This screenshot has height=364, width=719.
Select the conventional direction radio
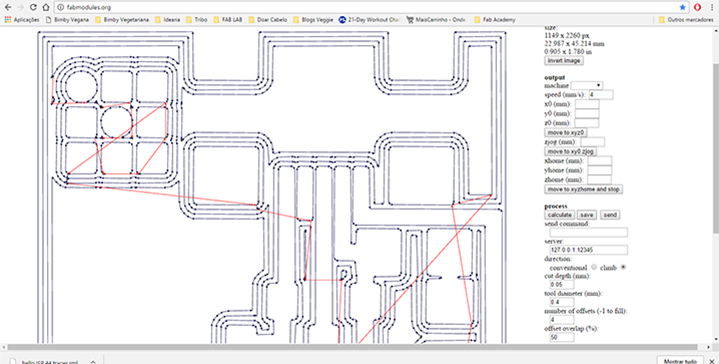pyautogui.click(x=594, y=267)
